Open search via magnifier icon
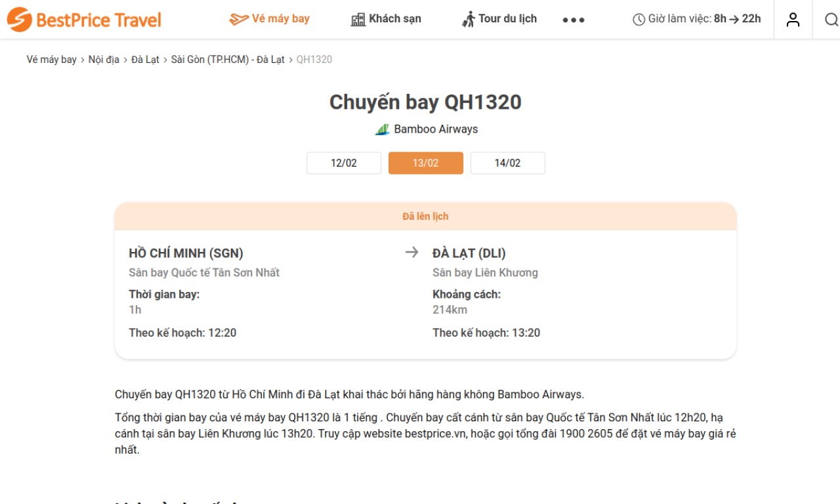Screen dimensions: 840x504 click(x=831, y=20)
